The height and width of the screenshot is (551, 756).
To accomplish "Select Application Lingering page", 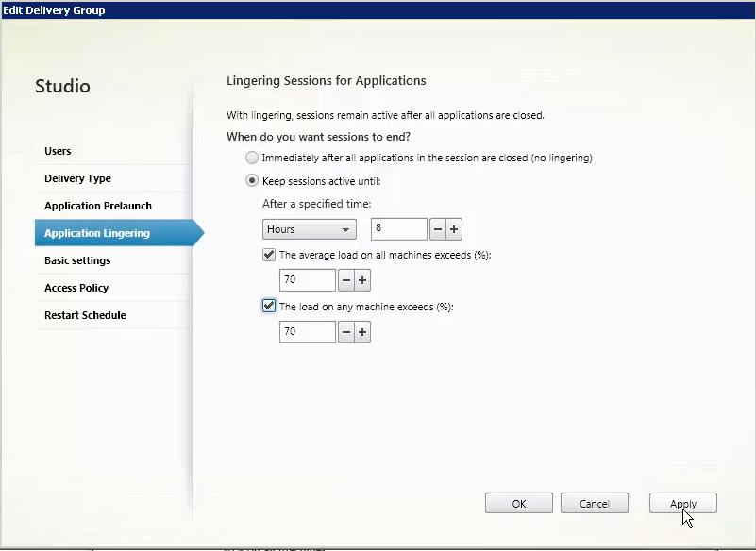I will 119,233.
